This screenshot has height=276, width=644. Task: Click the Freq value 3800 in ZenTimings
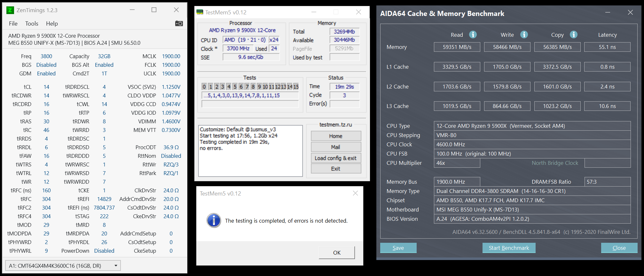coord(46,56)
